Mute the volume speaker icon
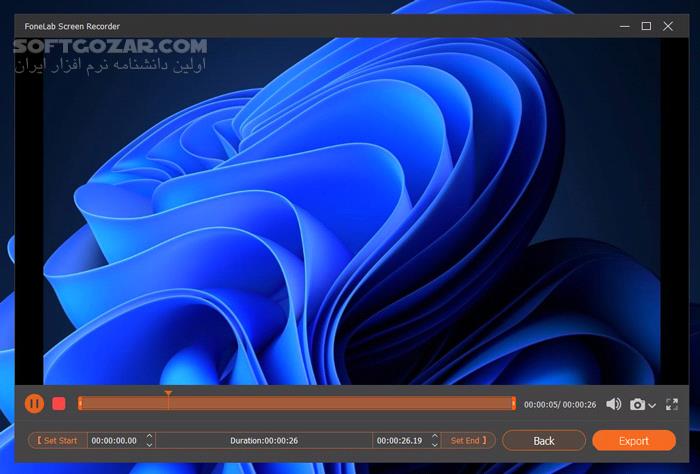 click(x=613, y=404)
